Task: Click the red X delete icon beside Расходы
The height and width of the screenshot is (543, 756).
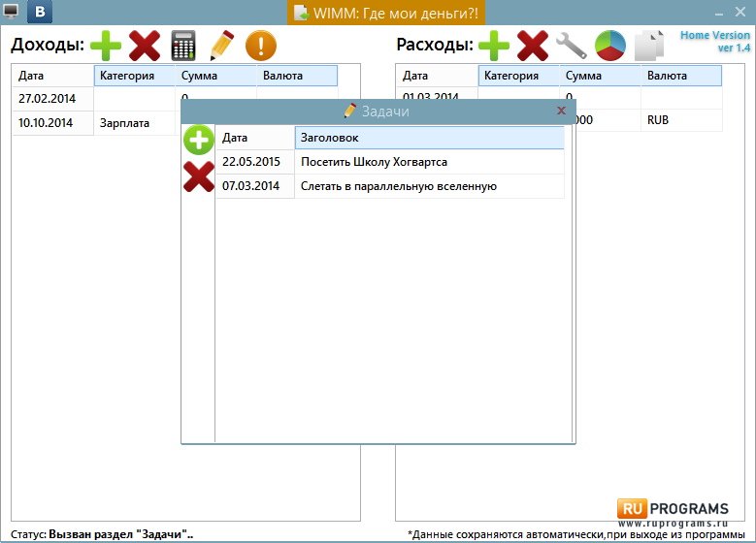Action: pos(532,46)
